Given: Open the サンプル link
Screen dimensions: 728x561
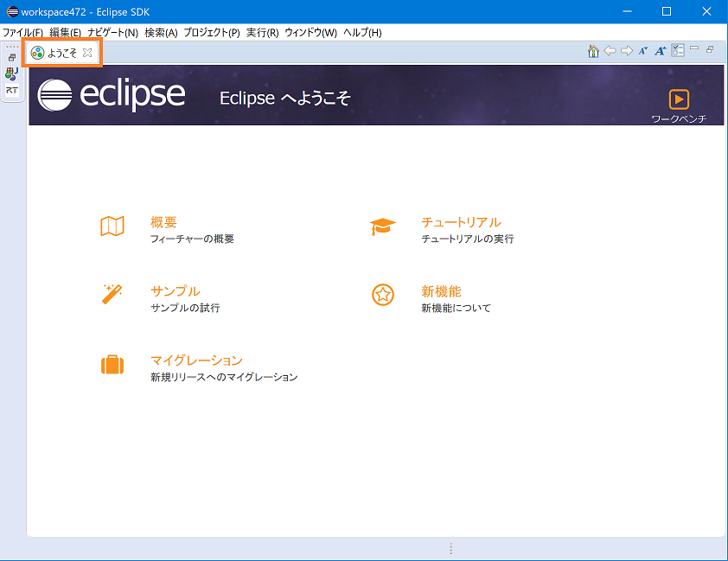Looking at the screenshot, I should click(x=175, y=291).
